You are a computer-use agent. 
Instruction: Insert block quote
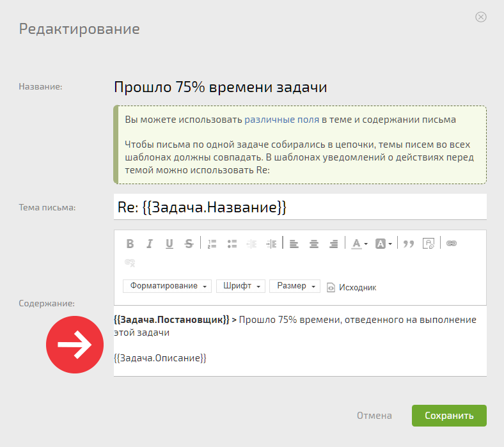click(x=409, y=244)
